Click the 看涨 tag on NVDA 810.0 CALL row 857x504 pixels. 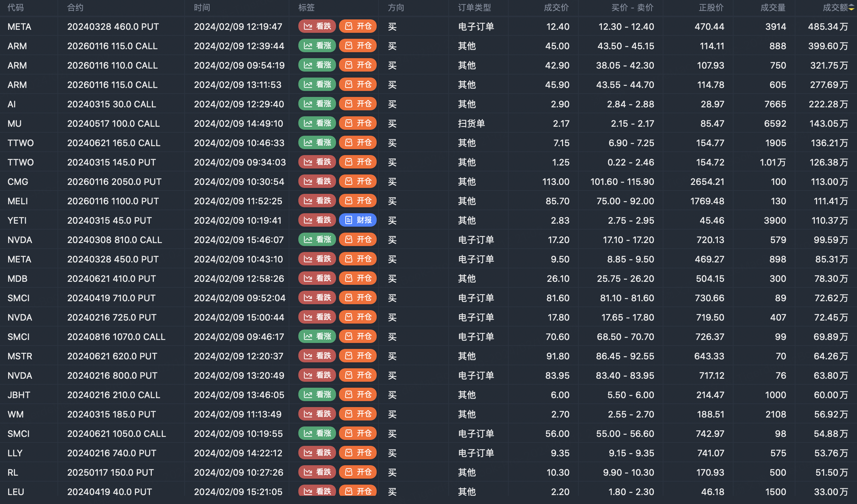(x=317, y=240)
